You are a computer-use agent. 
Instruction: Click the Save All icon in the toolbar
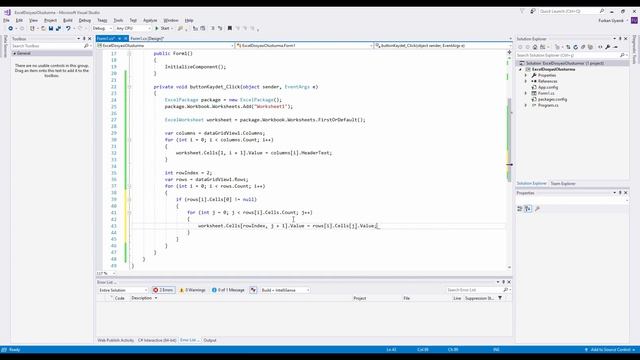(58, 28)
